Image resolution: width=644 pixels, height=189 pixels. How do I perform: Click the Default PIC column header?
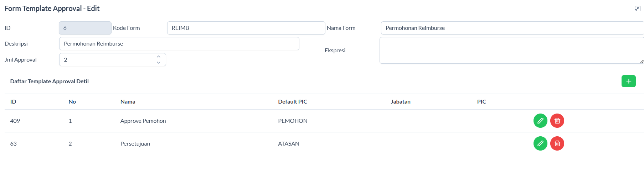pos(293,102)
